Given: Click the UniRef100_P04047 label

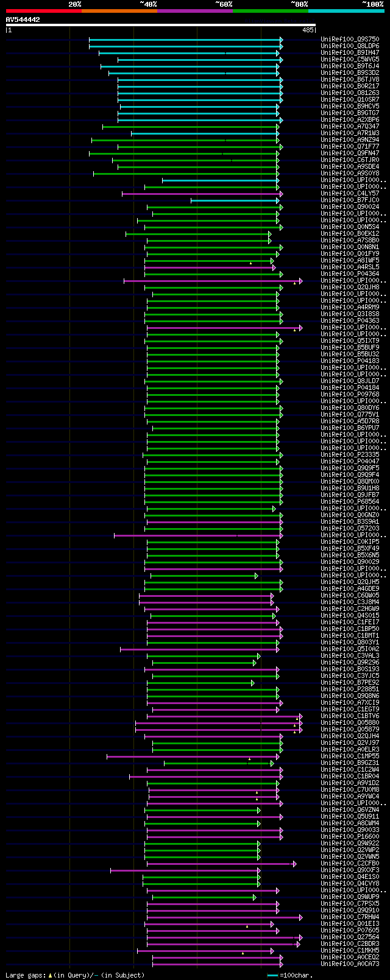Looking at the screenshot, I should [x=350, y=462].
